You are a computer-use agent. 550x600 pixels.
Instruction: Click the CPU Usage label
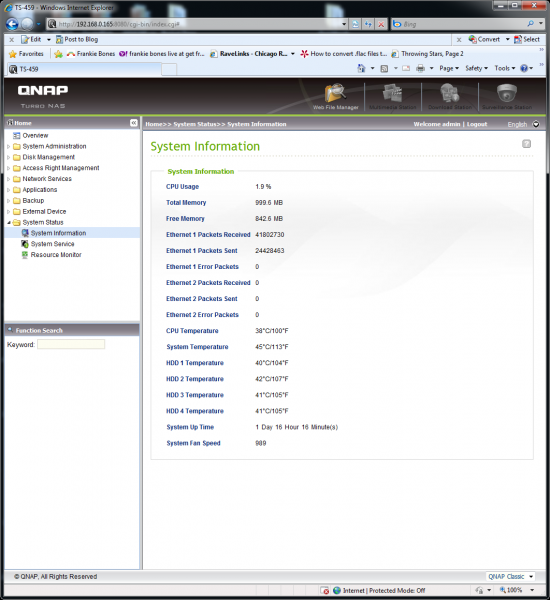click(182, 187)
